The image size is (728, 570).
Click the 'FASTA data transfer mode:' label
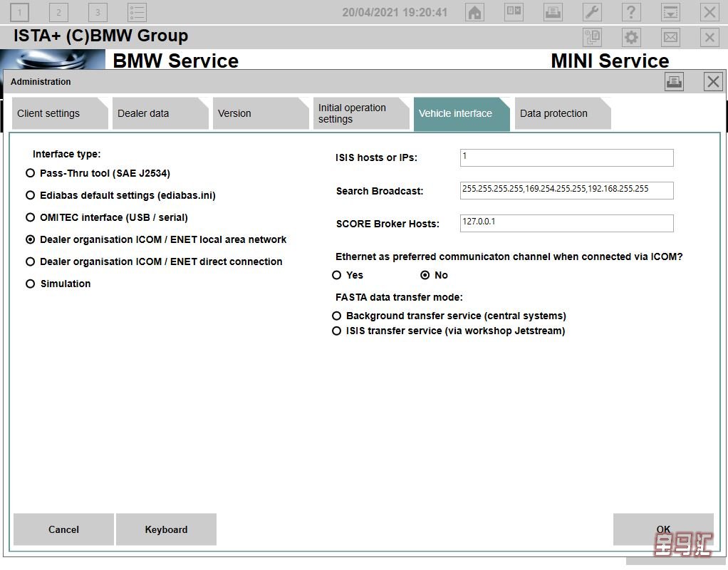[x=400, y=297]
